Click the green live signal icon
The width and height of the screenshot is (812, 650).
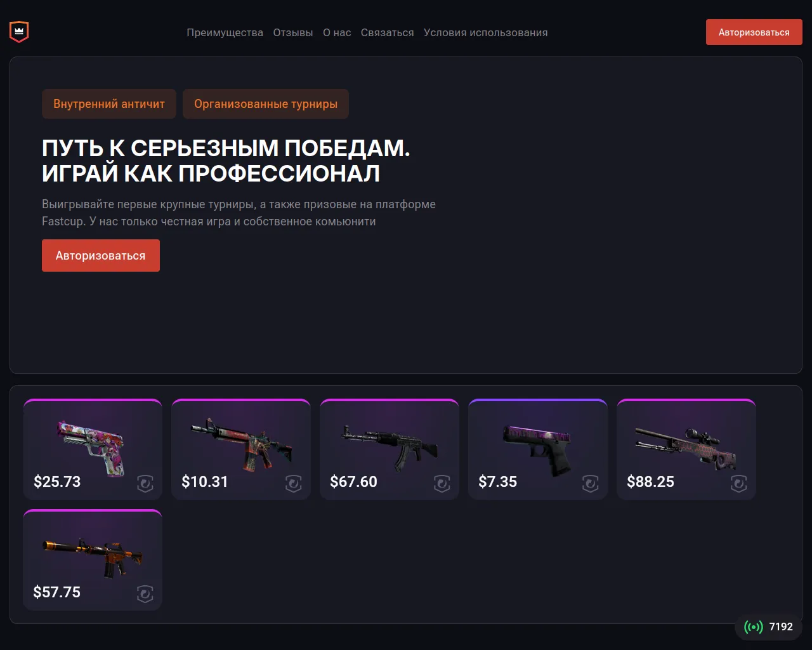click(x=753, y=627)
